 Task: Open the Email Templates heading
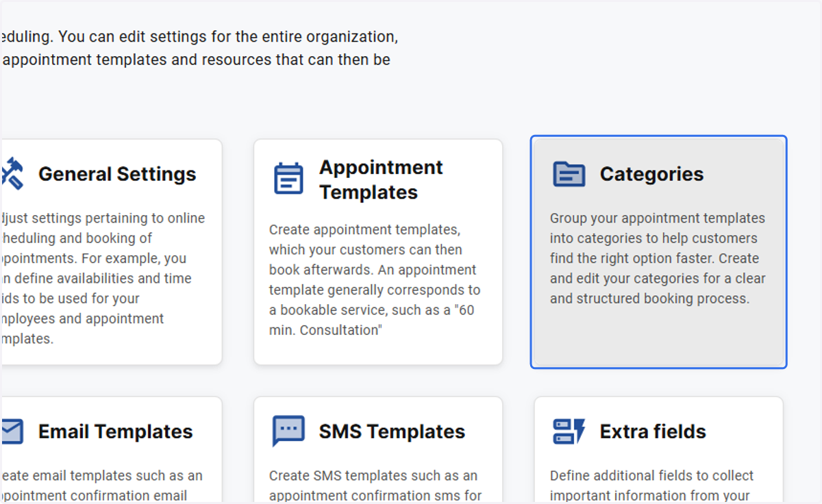[116, 431]
